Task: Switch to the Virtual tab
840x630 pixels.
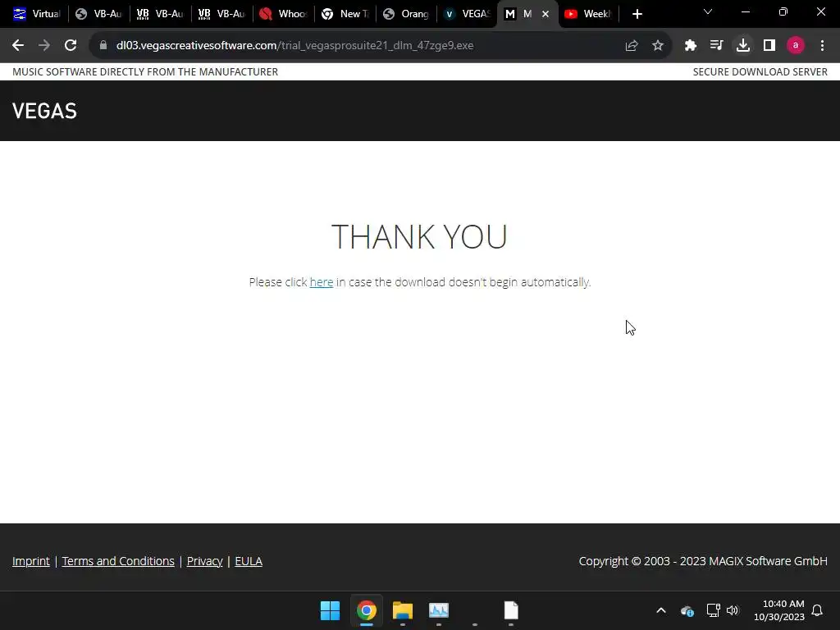Action: (36, 15)
